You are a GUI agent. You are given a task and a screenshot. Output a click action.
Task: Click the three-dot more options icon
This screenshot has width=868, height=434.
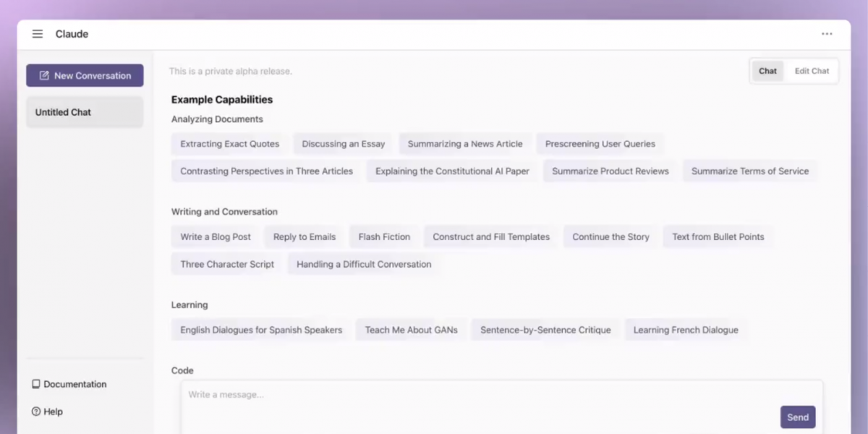click(x=827, y=34)
